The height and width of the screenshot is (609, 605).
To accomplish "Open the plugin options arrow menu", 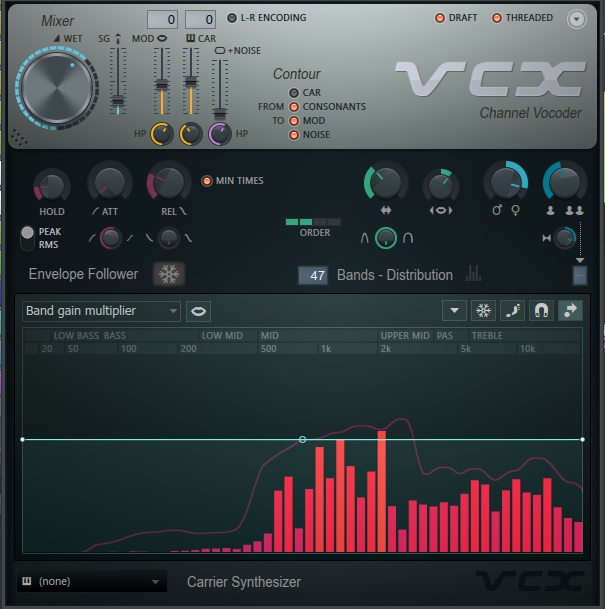I will tap(576, 19).
